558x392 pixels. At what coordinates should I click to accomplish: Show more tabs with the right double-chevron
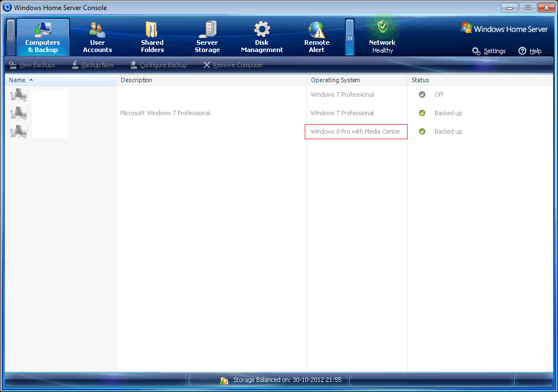[350, 37]
